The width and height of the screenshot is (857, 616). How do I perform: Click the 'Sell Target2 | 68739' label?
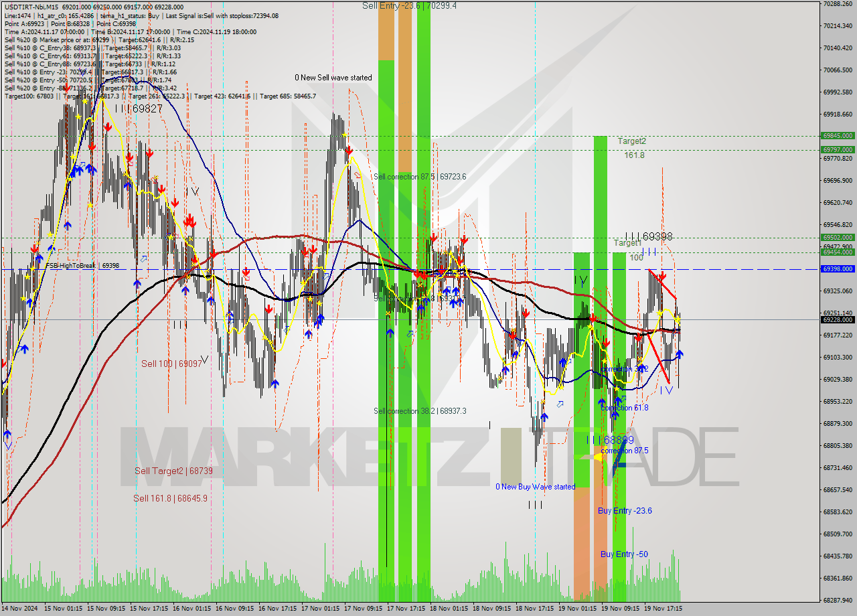(x=173, y=471)
